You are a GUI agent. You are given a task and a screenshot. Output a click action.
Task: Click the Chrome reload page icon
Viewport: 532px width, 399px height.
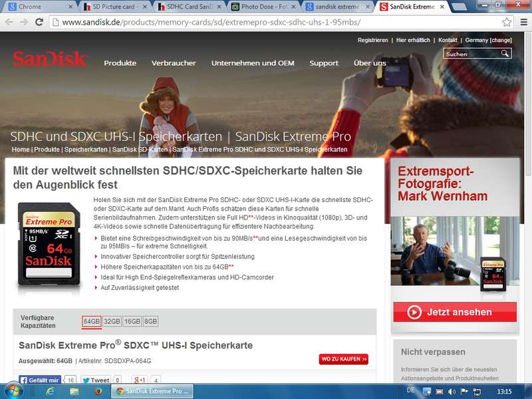click(x=39, y=22)
